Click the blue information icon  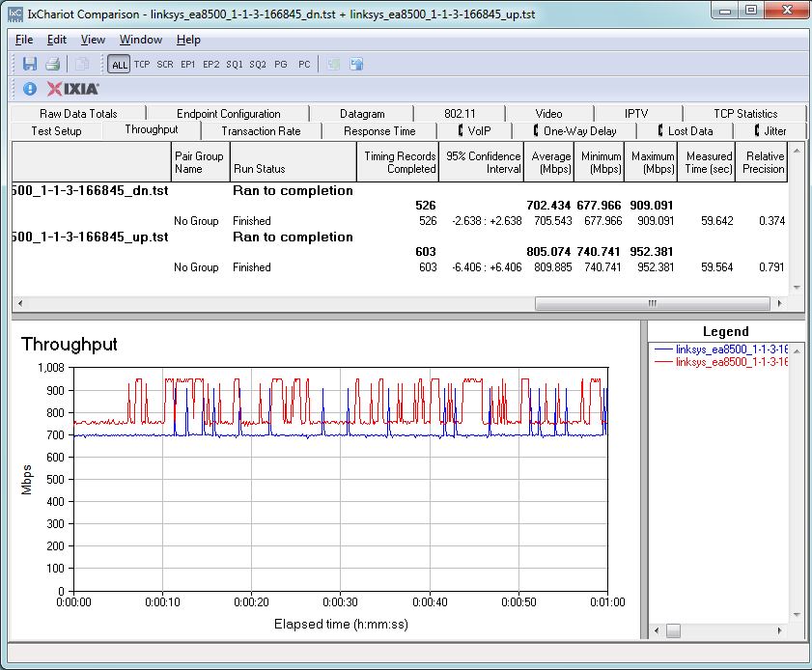(30, 89)
